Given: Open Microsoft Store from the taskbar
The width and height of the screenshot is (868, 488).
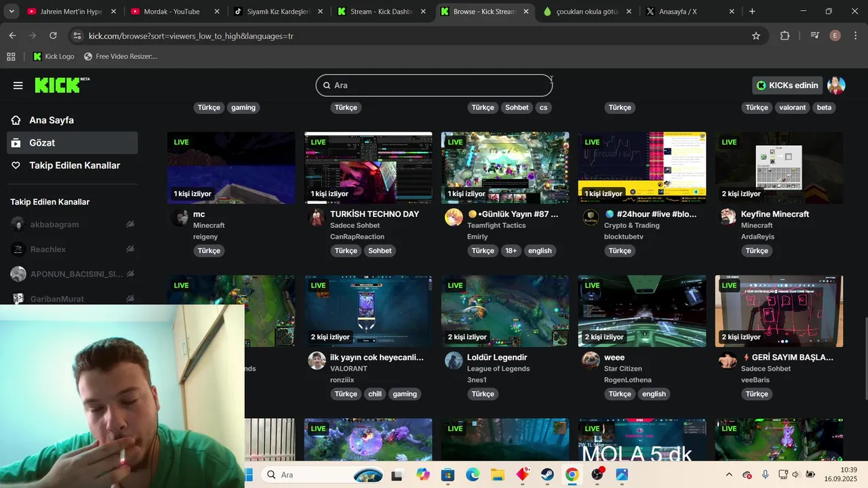Looking at the screenshot, I should click(x=448, y=474).
